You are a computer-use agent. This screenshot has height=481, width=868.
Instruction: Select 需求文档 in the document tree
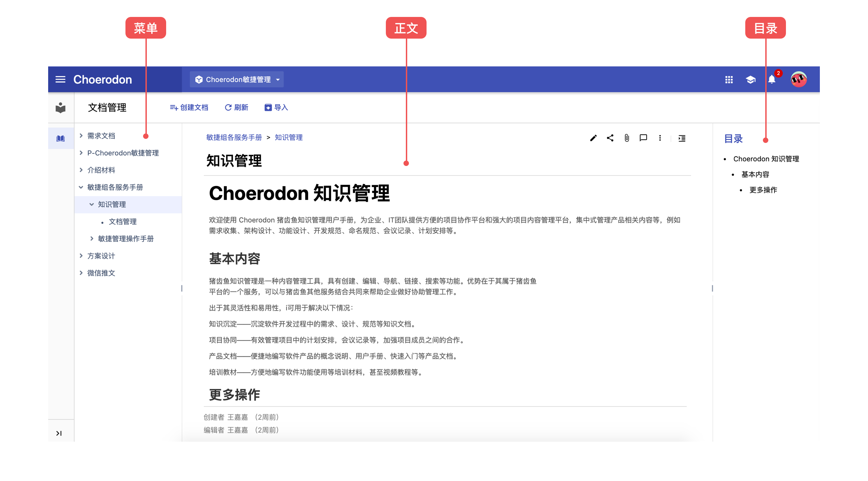[x=101, y=136]
